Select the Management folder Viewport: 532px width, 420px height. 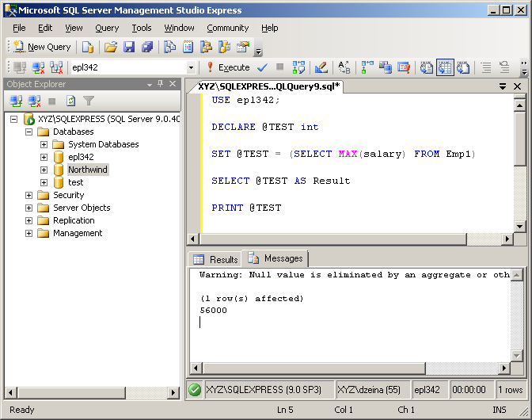pos(78,233)
